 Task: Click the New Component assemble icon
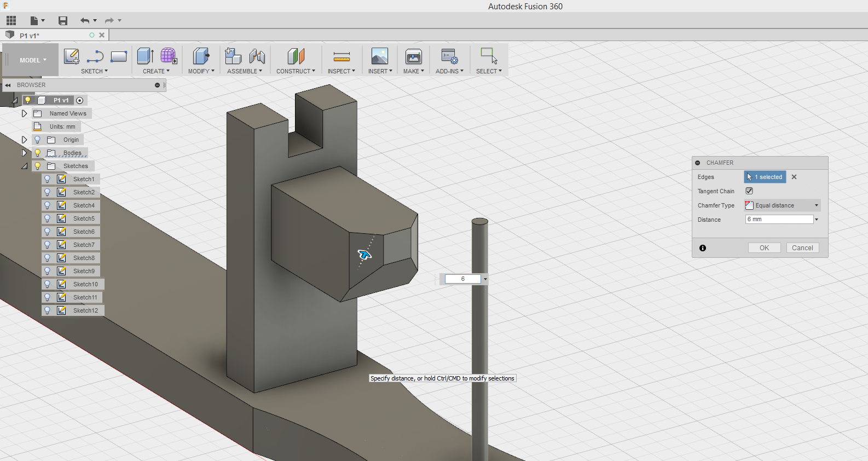(x=233, y=56)
